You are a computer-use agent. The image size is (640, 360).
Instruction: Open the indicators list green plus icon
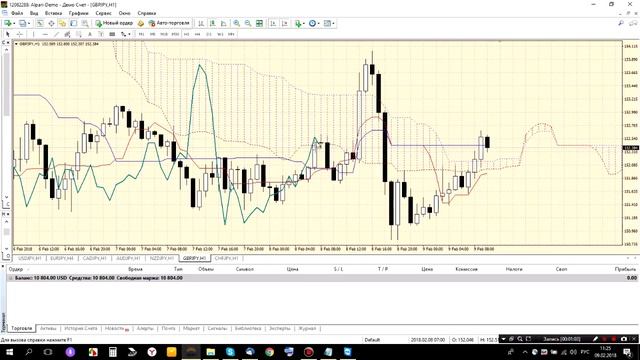pyautogui.click(x=298, y=23)
